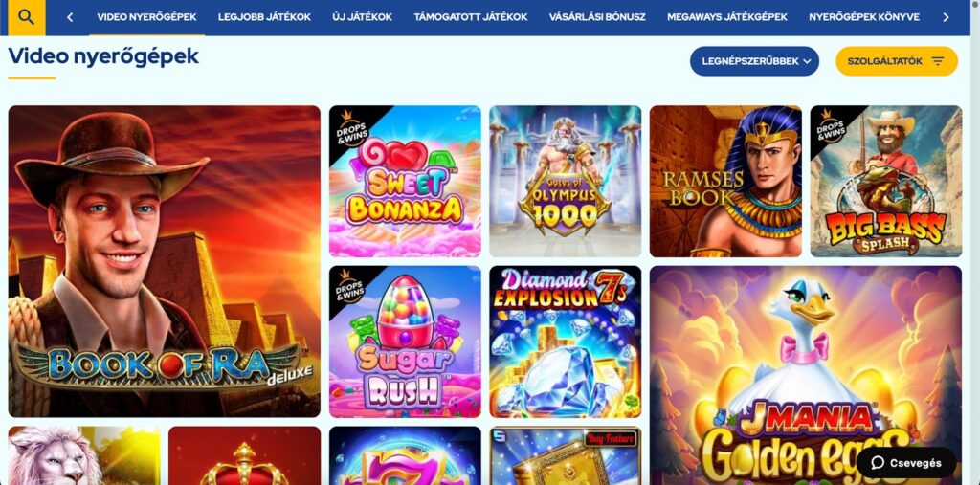
Task: Open Gates of Olympus 1000 game
Action: [x=565, y=181]
